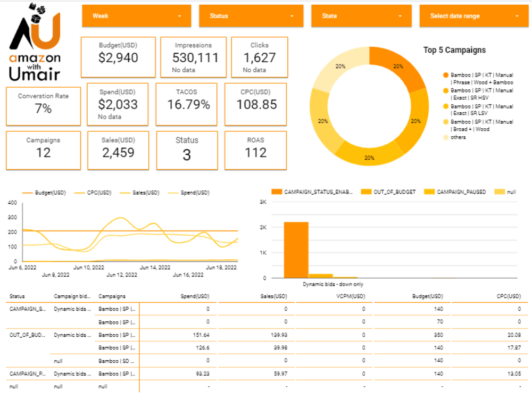Sort table by Campaigns column header
532x399 pixels.
112,296
